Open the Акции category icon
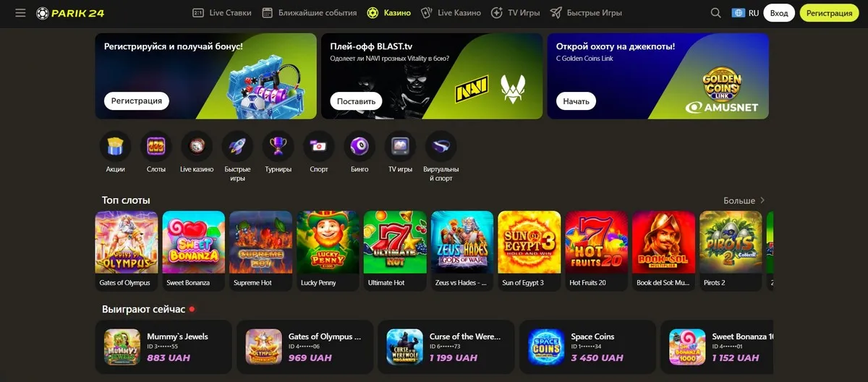 [115, 146]
